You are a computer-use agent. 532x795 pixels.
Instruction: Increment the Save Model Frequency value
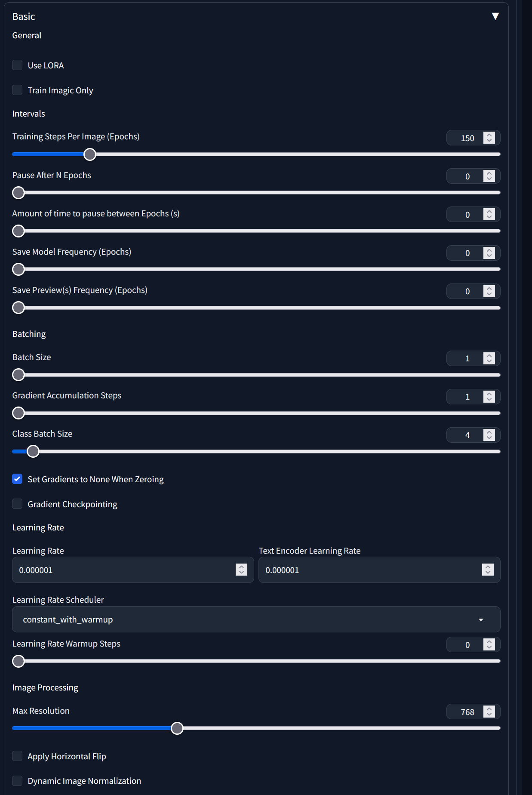point(489,250)
